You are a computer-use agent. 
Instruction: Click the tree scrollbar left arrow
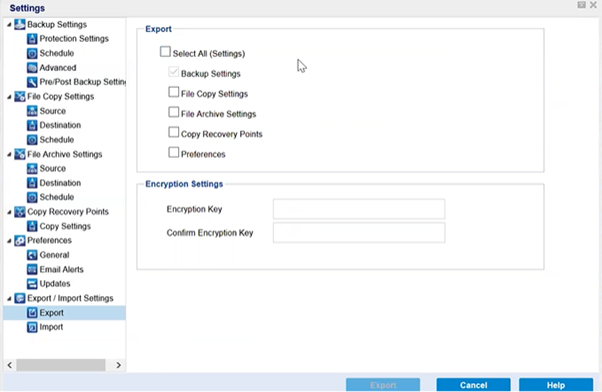click(10, 365)
